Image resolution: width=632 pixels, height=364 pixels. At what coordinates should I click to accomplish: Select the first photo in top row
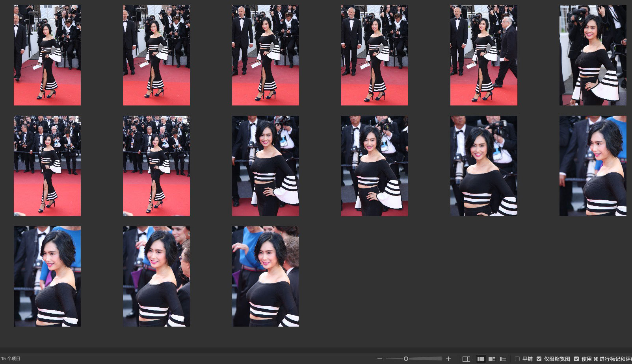[x=47, y=55]
